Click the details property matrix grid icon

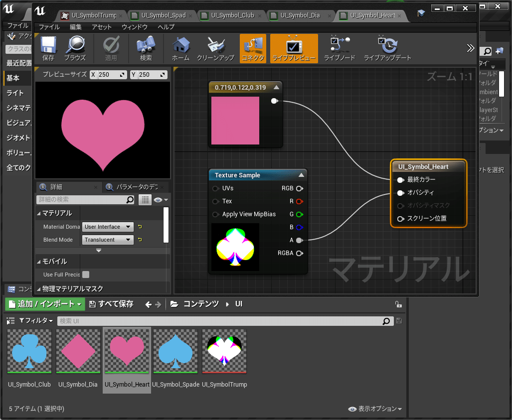point(145,200)
